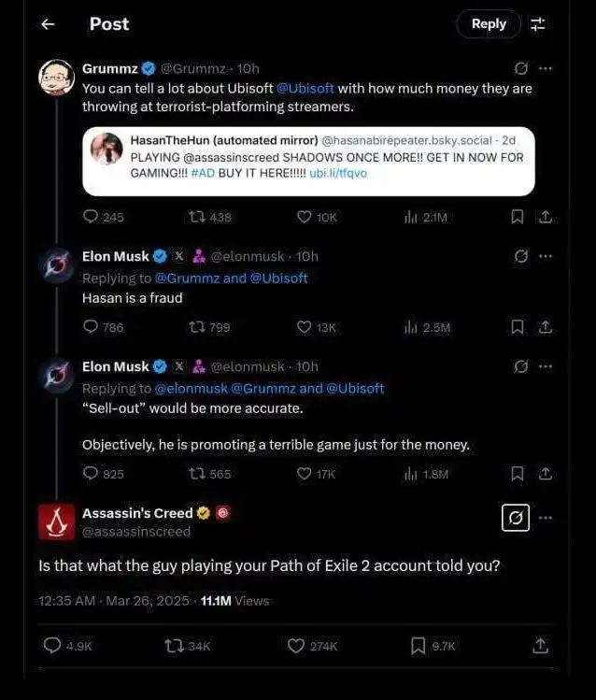Open more menu on "Hasan is a fraud"
Image resolution: width=596 pixels, height=700 pixels.
pyautogui.click(x=546, y=255)
